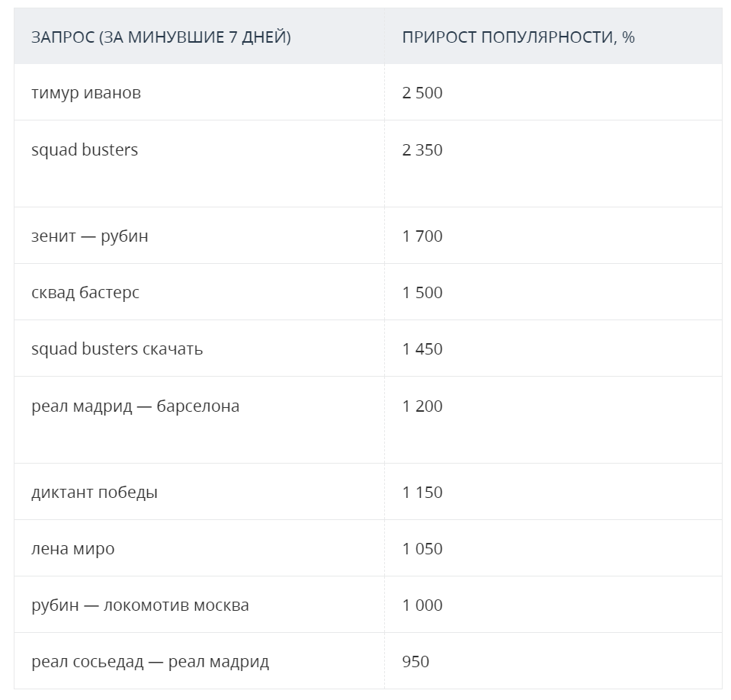Viewport: 731px width, 700px height.
Task: Click the value '1 700'
Action: click(x=422, y=236)
